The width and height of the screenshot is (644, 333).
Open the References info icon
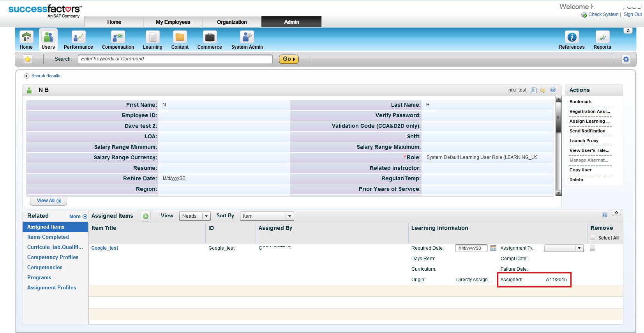coord(572,37)
